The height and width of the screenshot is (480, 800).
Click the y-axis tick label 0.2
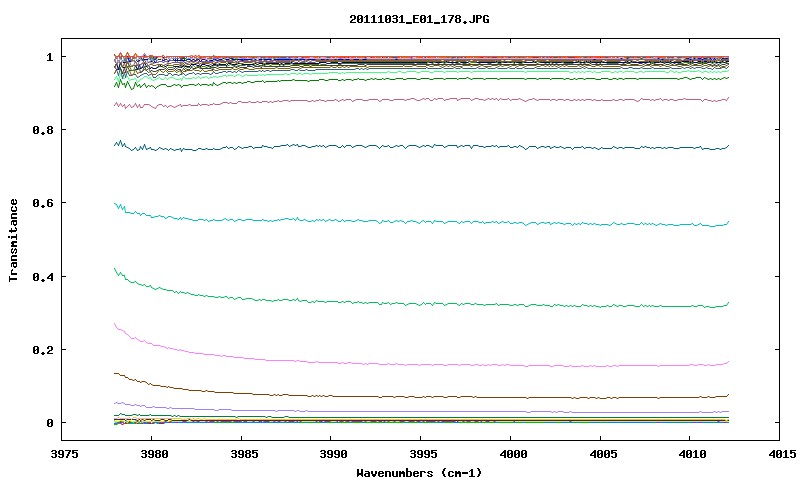tap(43, 350)
